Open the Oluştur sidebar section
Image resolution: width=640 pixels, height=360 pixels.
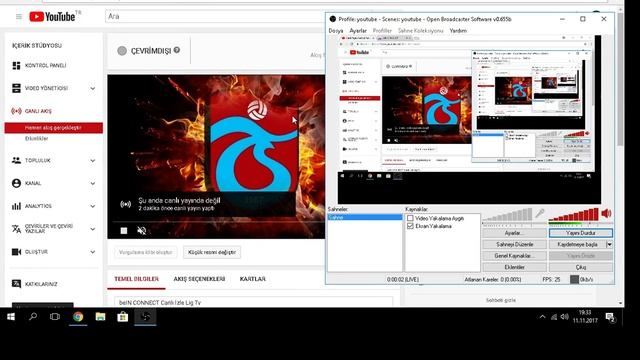[36, 252]
